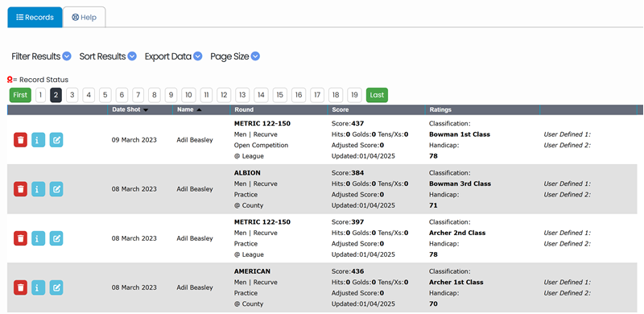Delete the METRIC 122-150 score 437 record

(x=21, y=140)
